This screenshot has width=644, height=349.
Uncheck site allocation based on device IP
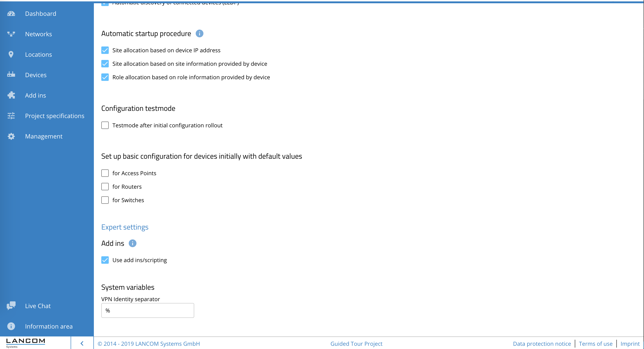tap(105, 50)
